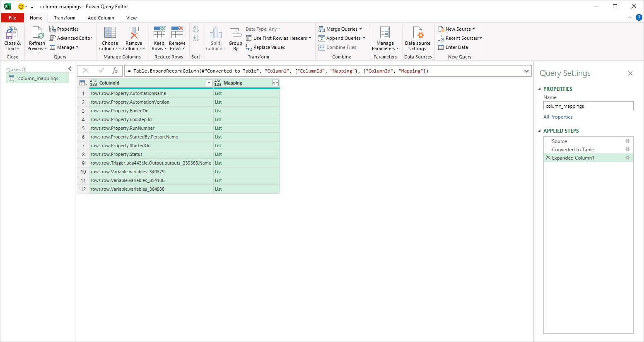Open the File tab
The image size is (644, 342).
point(12,18)
